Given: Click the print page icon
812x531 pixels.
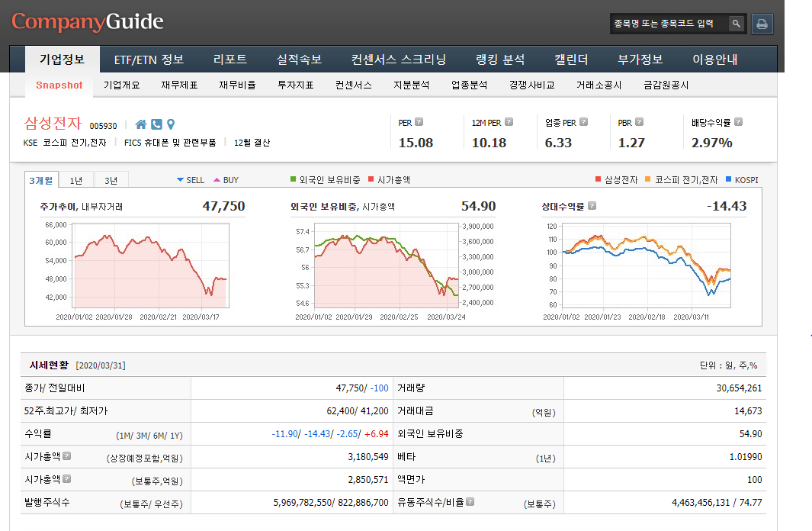Looking at the screenshot, I should click(x=762, y=24).
